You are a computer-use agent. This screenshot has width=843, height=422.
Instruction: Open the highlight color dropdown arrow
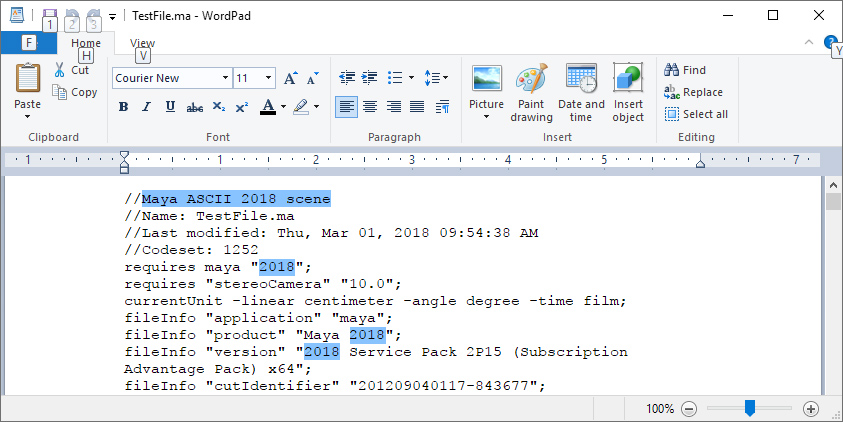(316, 106)
